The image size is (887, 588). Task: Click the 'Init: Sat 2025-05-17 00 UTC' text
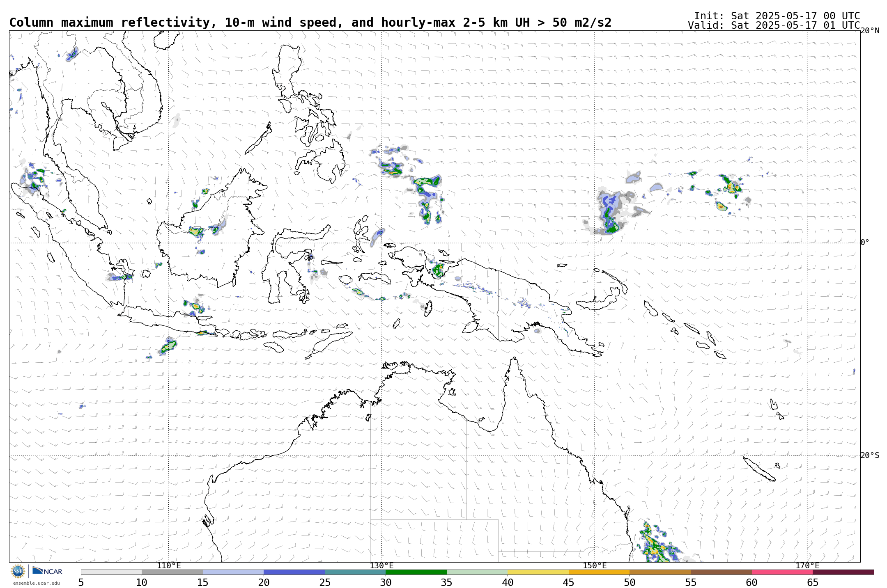point(777,16)
